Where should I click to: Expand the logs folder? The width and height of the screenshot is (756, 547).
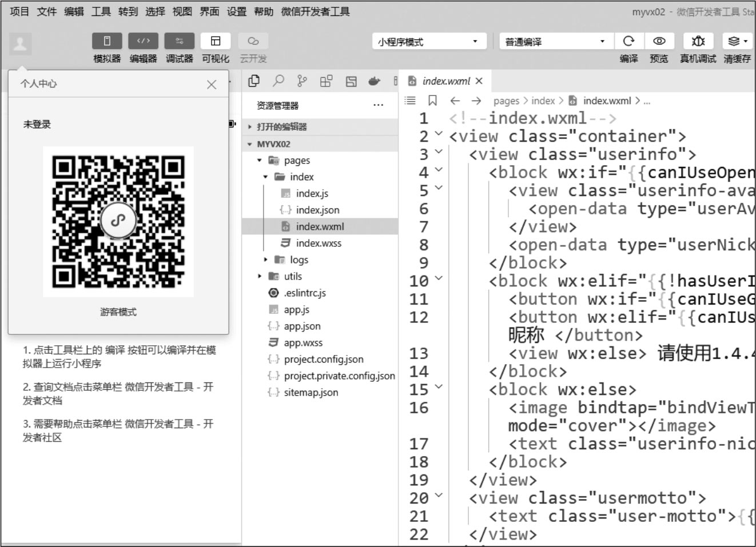[x=265, y=260]
